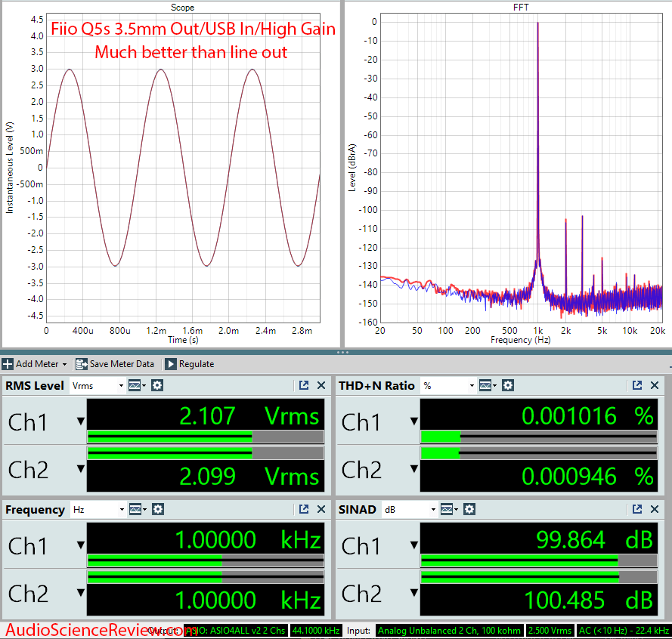Close the THD+N Ratio meter
Image resolution: width=672 pixels, height=639 pixels.
[655, 385]
